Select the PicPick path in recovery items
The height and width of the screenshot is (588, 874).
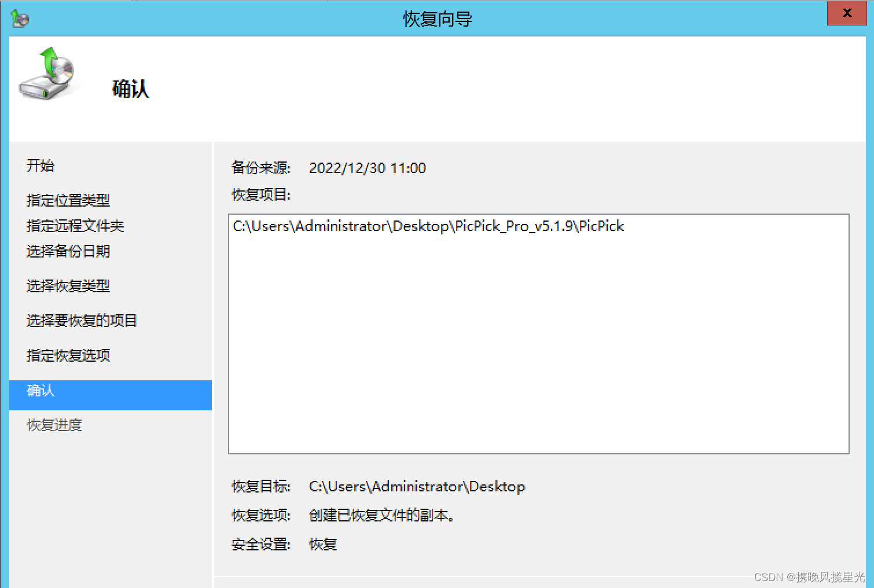[428, 226]
